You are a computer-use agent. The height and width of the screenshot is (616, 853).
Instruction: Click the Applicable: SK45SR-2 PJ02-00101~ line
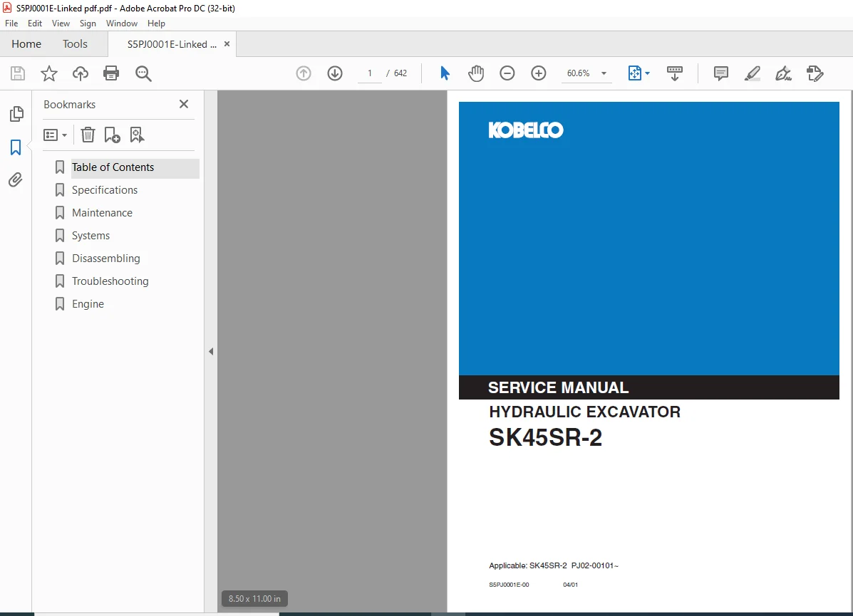[x=553, y=565]
